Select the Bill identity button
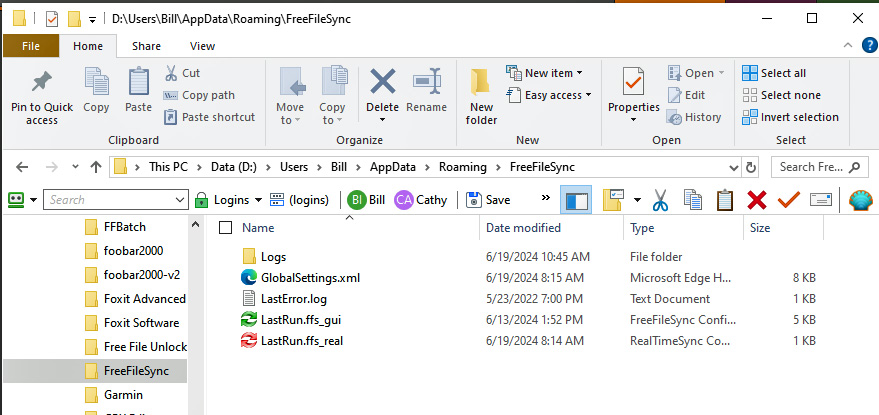This screenshot has width=879, height=415. 366,200
